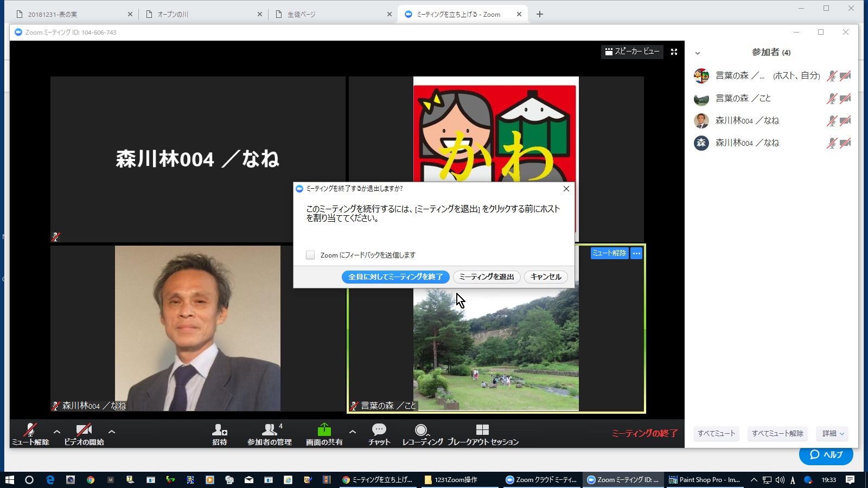Click 全員に対してミーティングを終了 button
868x488 pixels.
[395, 277]
